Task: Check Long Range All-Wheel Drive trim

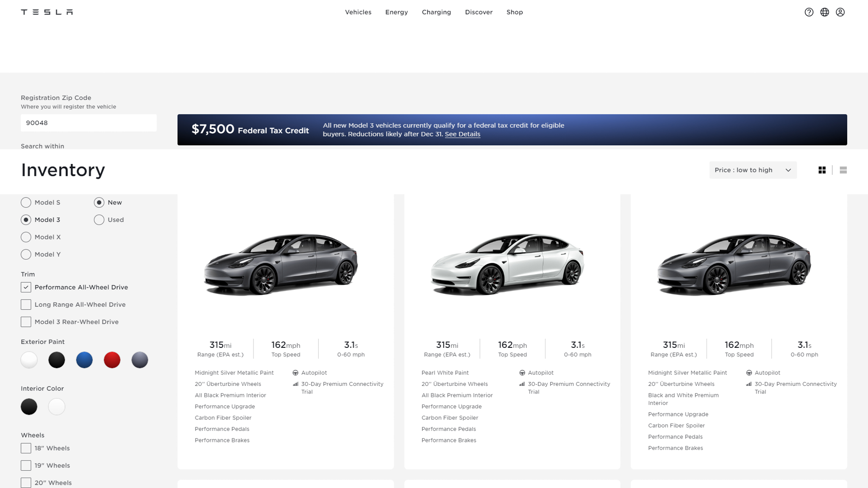Action: click(x=26, y=305)
